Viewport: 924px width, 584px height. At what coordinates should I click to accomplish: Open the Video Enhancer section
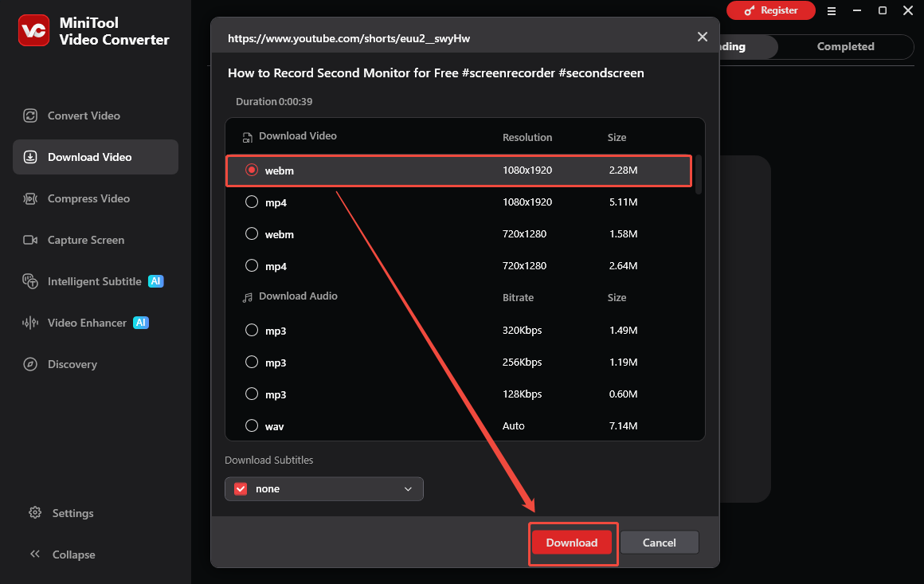[96, 323]
